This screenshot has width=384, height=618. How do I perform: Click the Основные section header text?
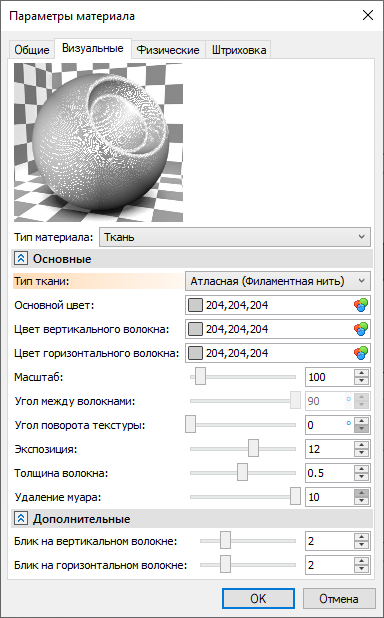tap(62, 259)
